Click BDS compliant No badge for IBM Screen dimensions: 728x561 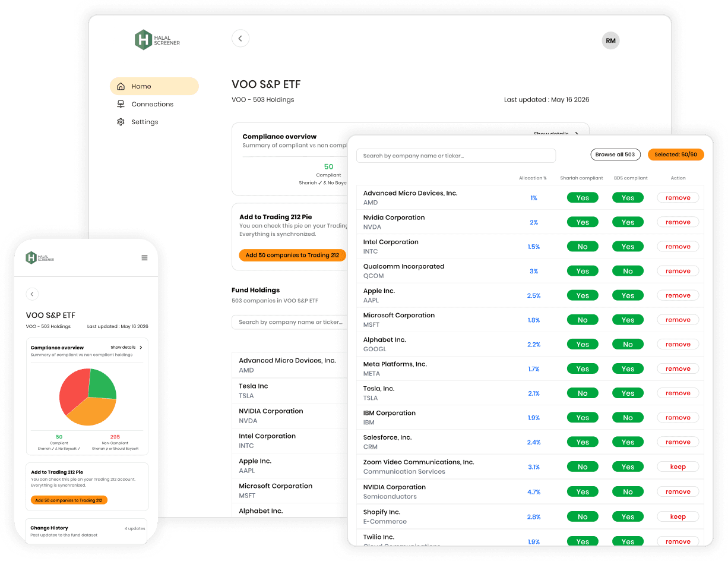628,418
